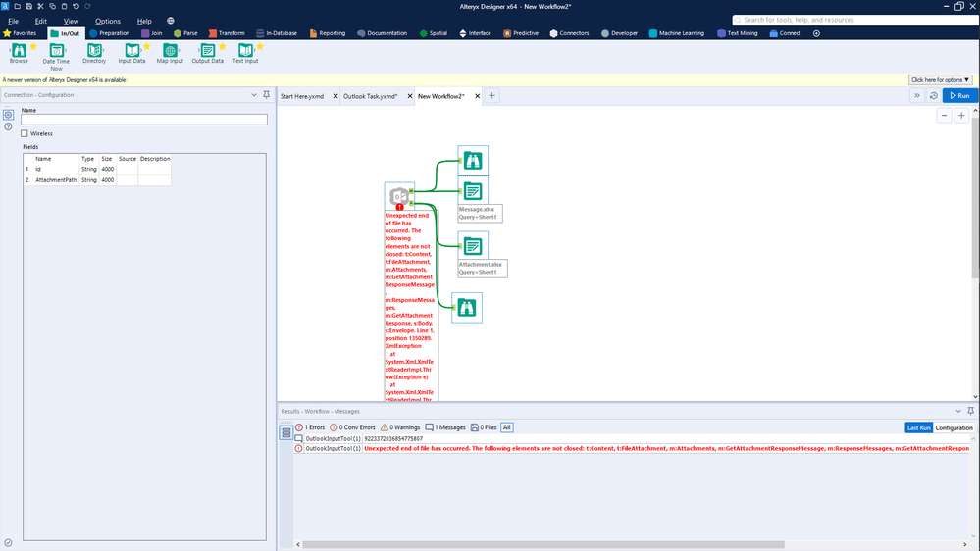Switch to Favorites tool category
This screenshot has width=980, height=551.
[20, 33]
